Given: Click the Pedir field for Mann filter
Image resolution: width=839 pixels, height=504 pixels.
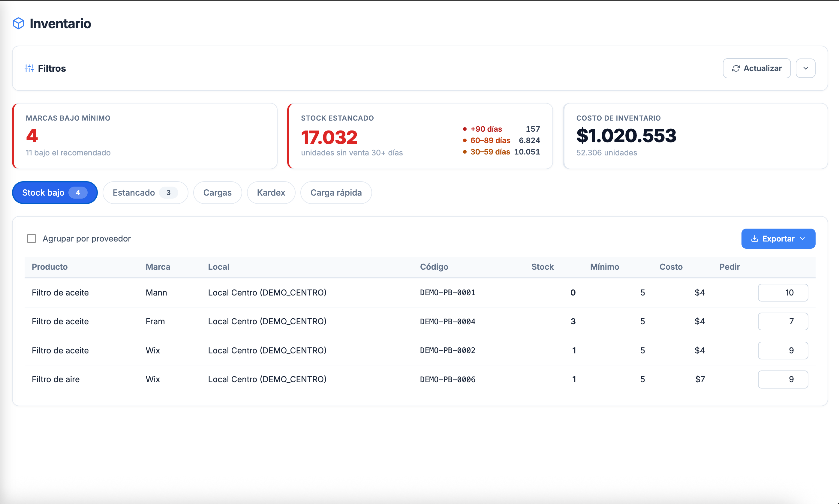Looking at the screenshot, I should (783, 292).
